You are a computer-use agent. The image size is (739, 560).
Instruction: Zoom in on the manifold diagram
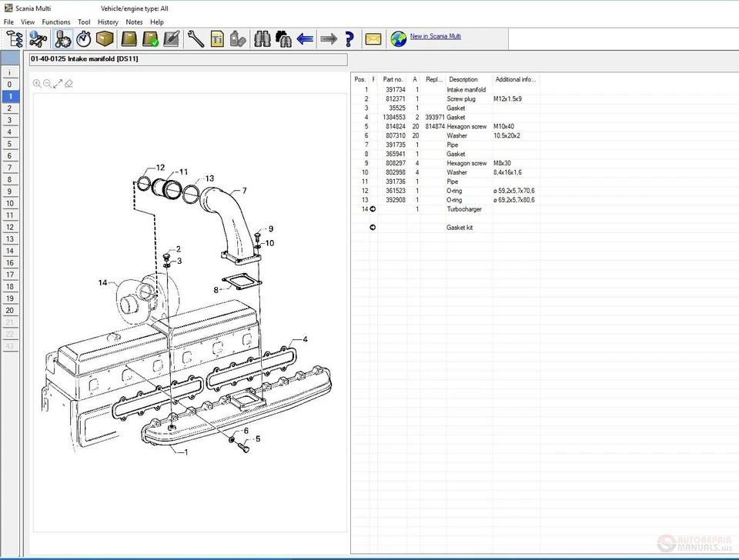(x=38, y=83)
